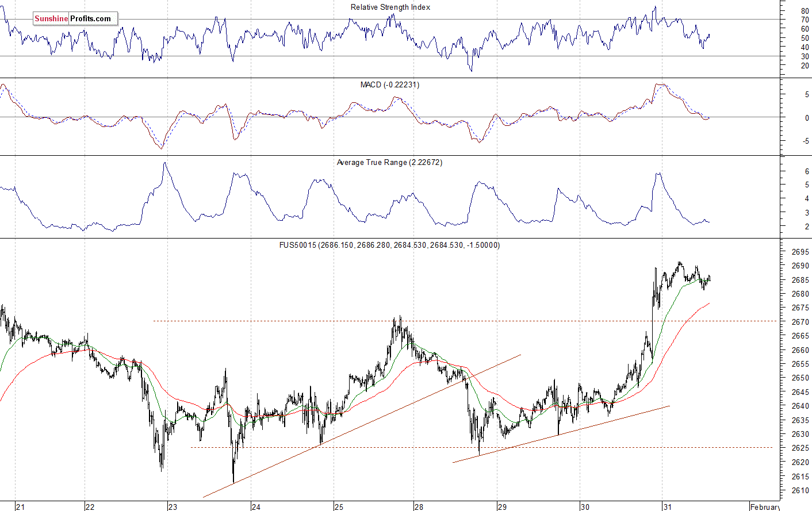Click the 2670 price axis value
This screenshot has height=511, width=812.
click(800, 322)
